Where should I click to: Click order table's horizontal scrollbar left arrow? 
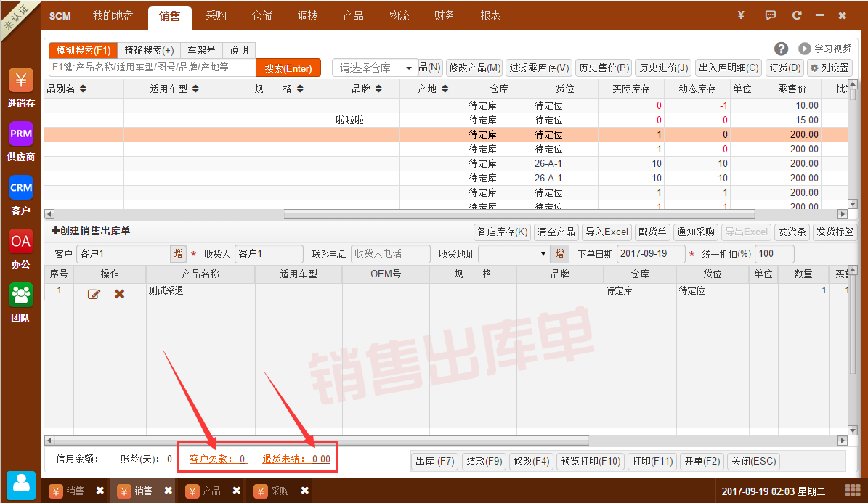49,441
